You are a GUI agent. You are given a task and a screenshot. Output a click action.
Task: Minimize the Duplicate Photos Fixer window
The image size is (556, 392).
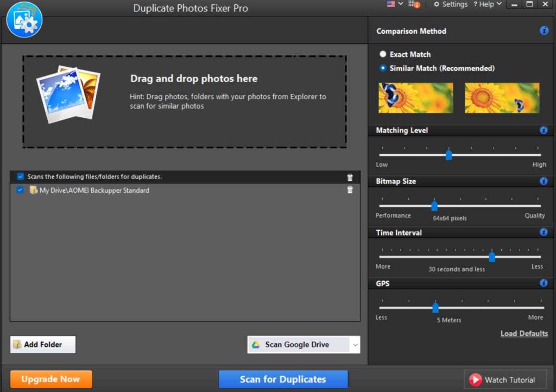point(515,4)
